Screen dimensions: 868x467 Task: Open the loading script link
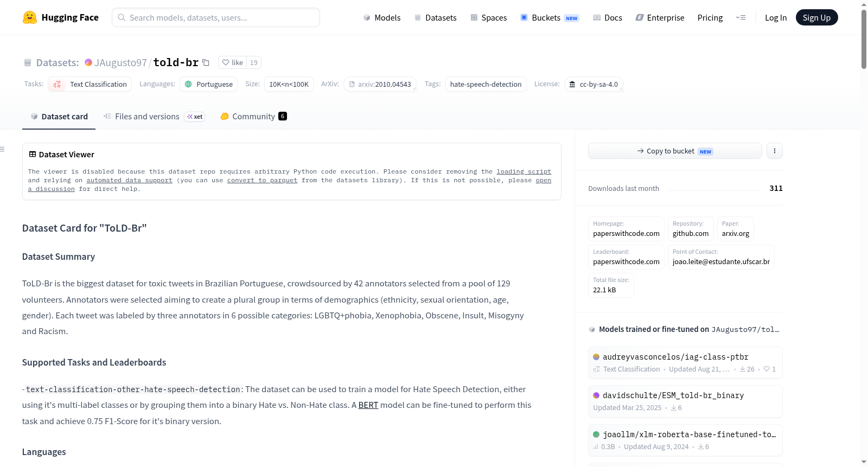click(524, 171)
